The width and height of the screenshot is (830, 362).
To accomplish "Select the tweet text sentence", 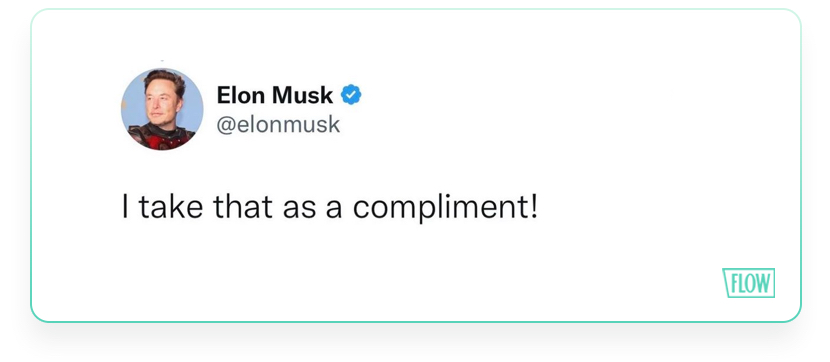I will [329, 207].
